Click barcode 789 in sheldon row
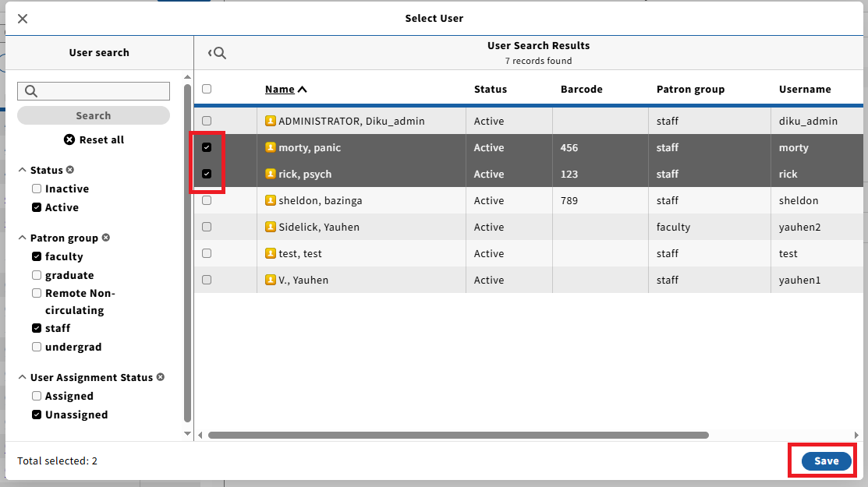 (x=569, y=201)
